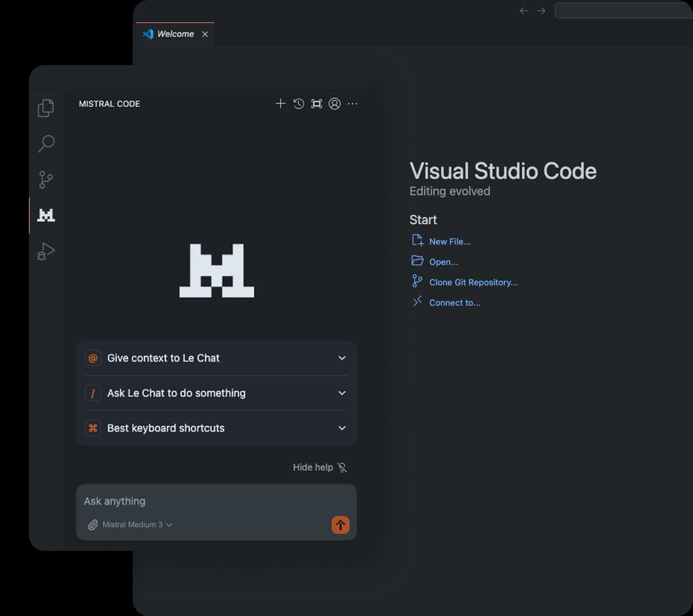Click the large Mistral cat logo
This screenshot has height=616, width=693.
click(x=216, y=270)
